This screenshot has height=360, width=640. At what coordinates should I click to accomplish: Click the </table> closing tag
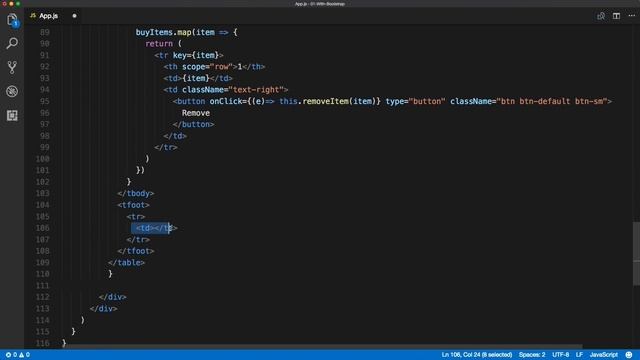tap(127, 262)
